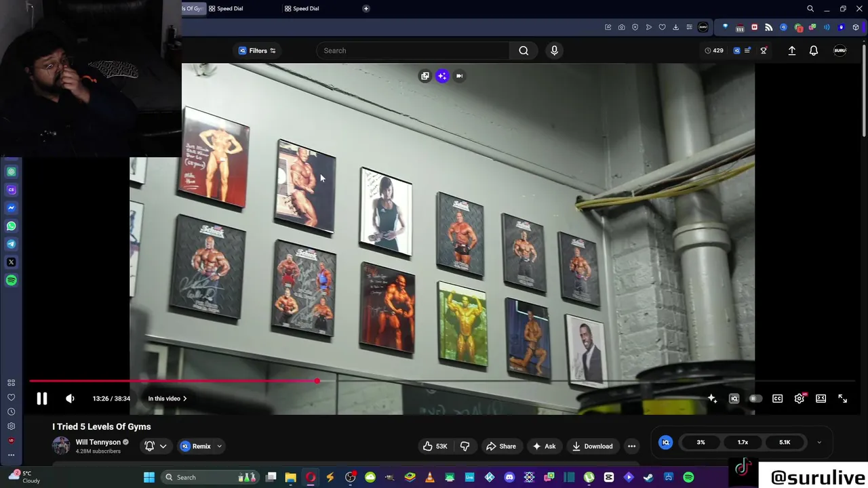The image size is (868, 488).
Task: Open sidebar settings gear
Action: click(x=11, y=426)
